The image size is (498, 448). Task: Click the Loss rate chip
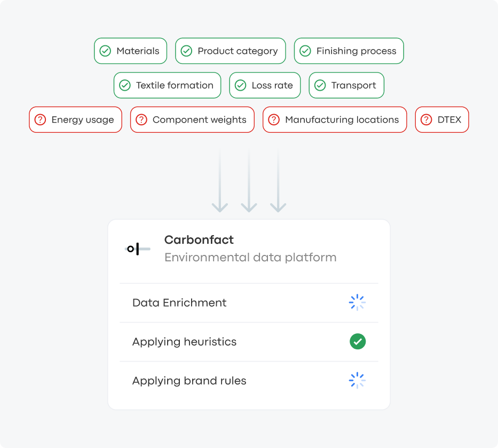pyautogui.click(x=265, y=85)
